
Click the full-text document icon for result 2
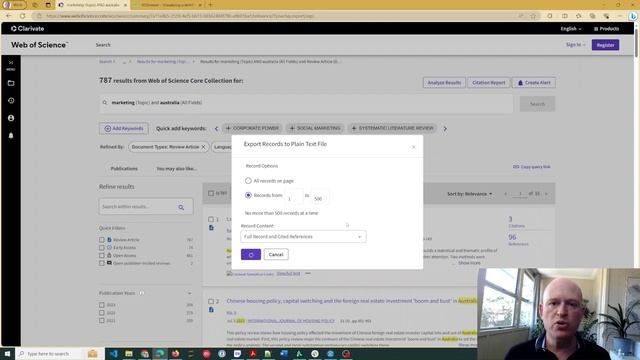point(211,310)
